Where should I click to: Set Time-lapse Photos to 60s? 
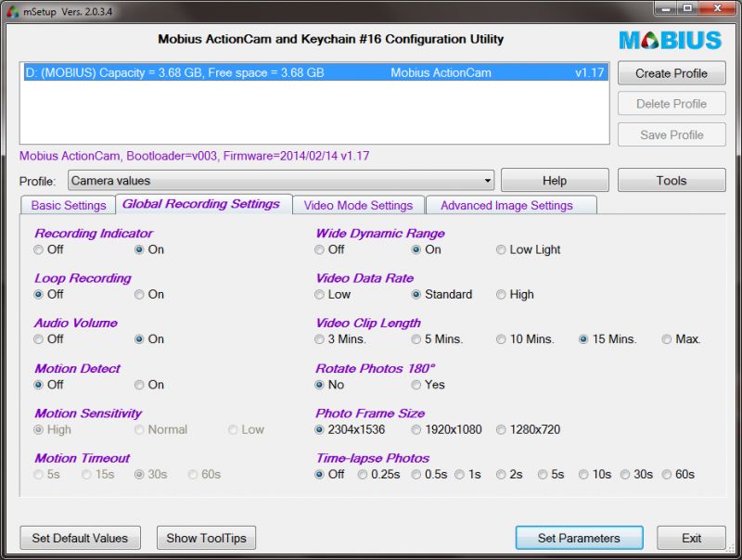(x=679, y=475)
